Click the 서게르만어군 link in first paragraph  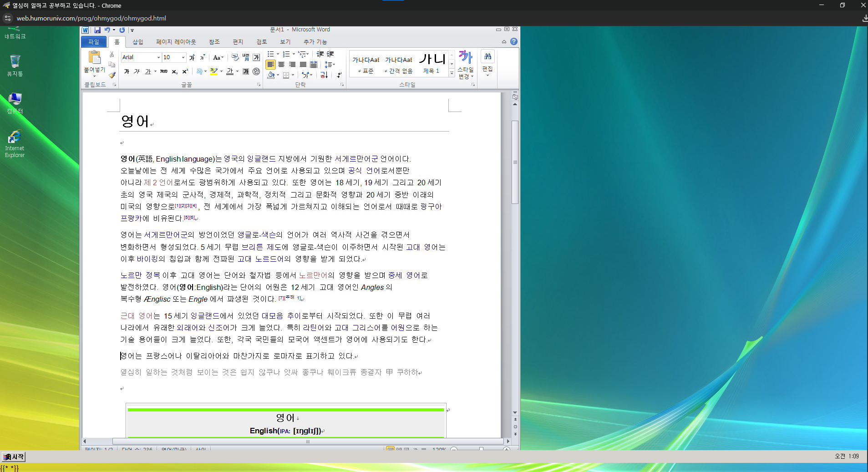(356, 159)
